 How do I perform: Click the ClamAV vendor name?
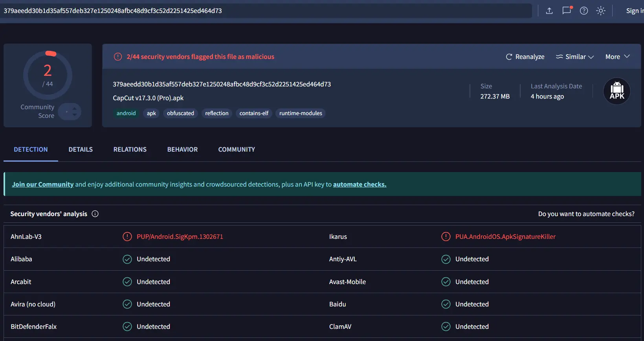tap(340, 326)
